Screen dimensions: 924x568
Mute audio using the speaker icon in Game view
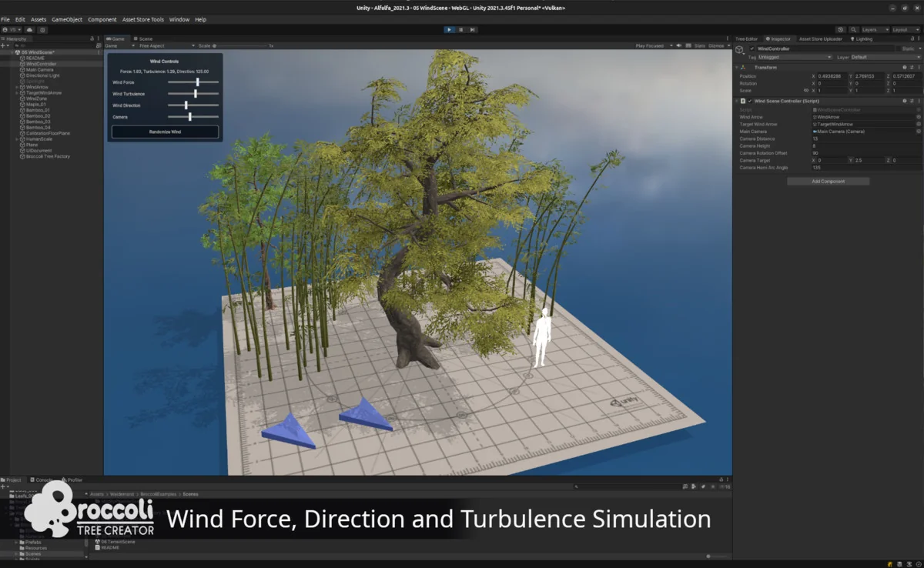679,45
